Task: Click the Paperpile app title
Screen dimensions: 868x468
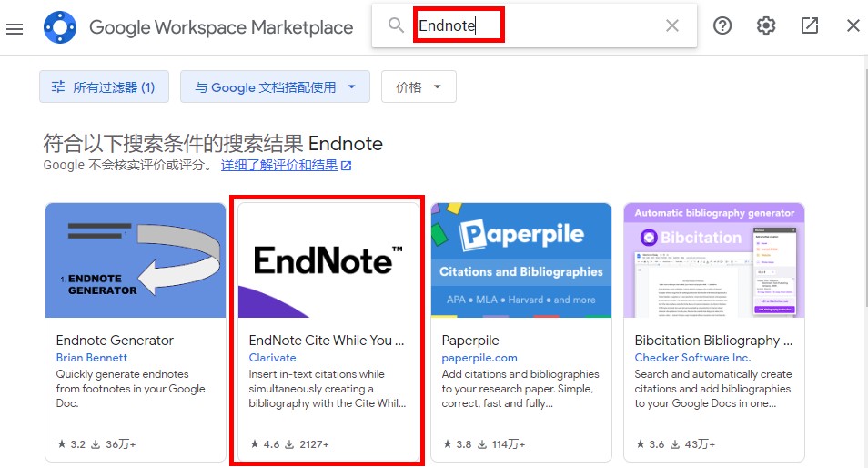Action: tap(470, 340)
